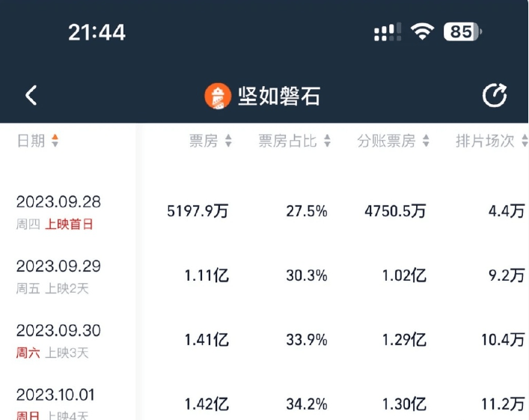Select the 2023.09.30 Saturday row
This screenshot has width=529, height=420.
(58, 340)
